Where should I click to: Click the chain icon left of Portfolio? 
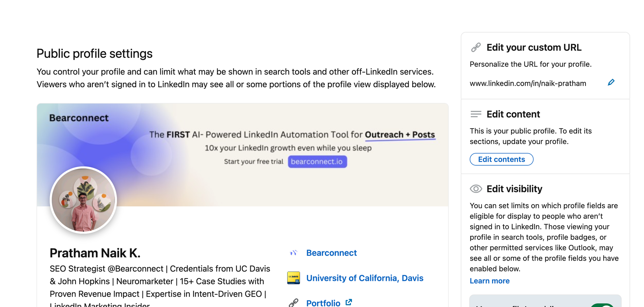tap(293, 303)
